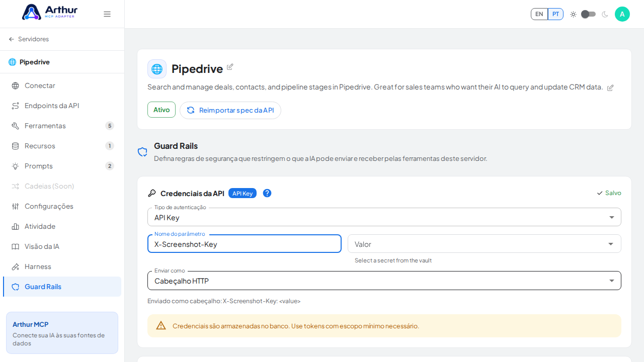Open the Harness section
Image resolution: width=644 pixels, height=362 pixels.
click(62, 266)
